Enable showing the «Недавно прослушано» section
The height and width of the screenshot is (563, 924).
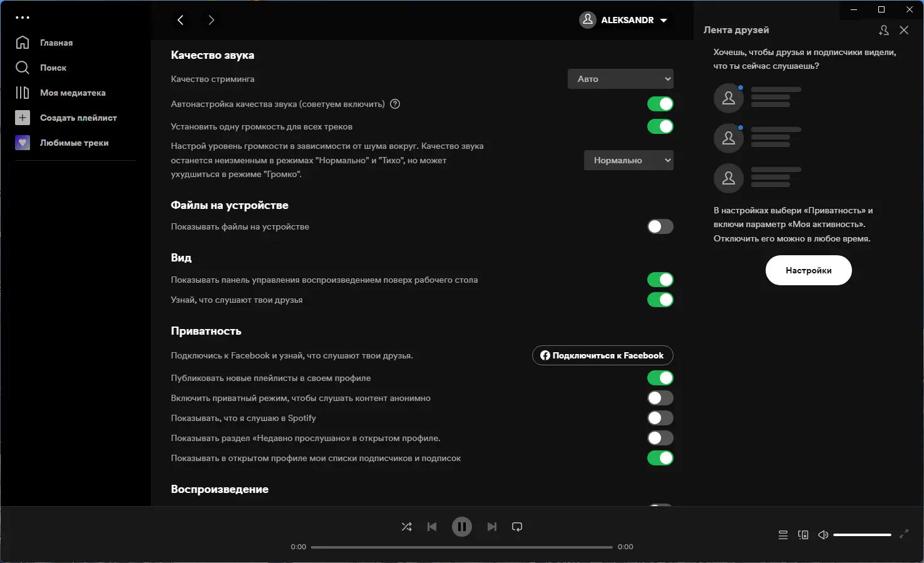tap(660, 438)
